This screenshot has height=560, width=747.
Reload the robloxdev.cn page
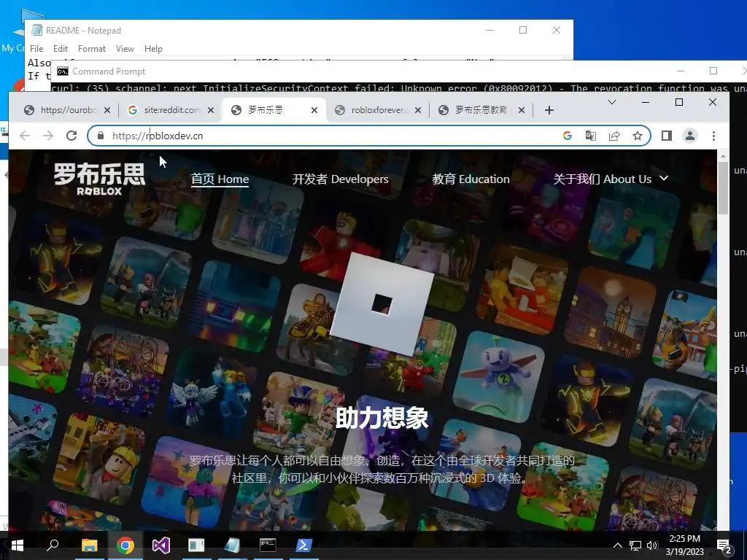click(71, 136)
